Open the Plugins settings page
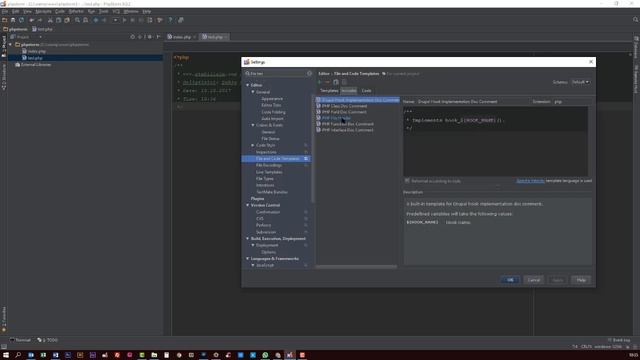 (x=257, y=199)
